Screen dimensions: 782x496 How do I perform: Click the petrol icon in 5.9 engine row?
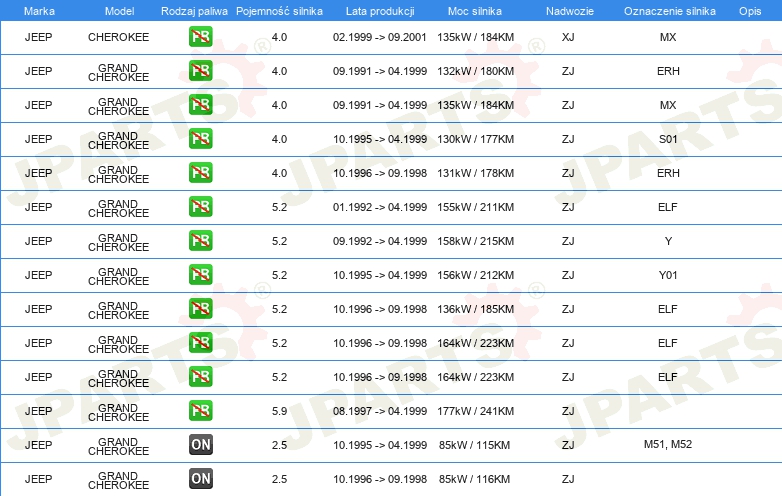click(x=200, y=411)
